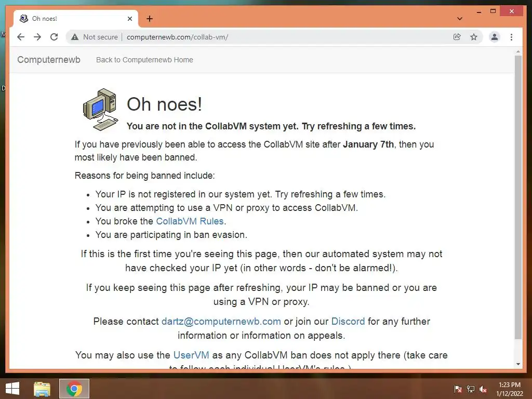The height and width of the screenshot is (399, 532).
Task: Expand the tab search chevron
Action: click(460, 19)
